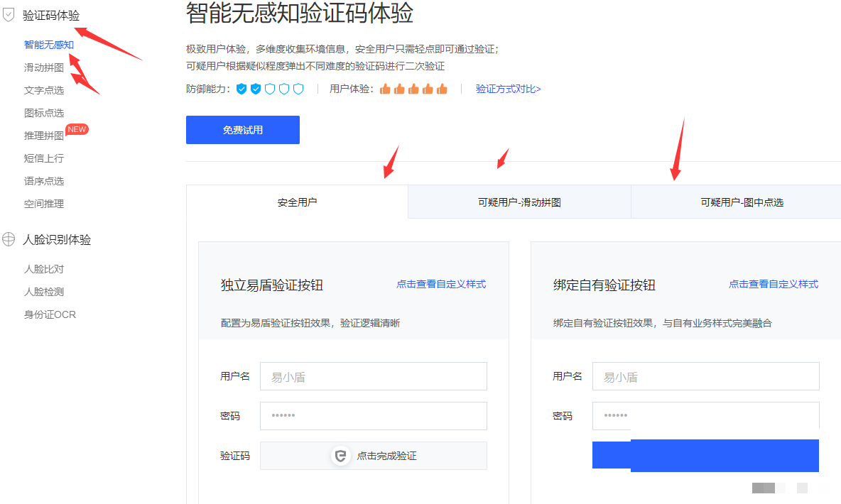Image resolution: width=841 pixels, height=504 pixels.
Task: Click the NEW badge next to 推理拼图
Action: pyautogui.click(x=77, y=129)
